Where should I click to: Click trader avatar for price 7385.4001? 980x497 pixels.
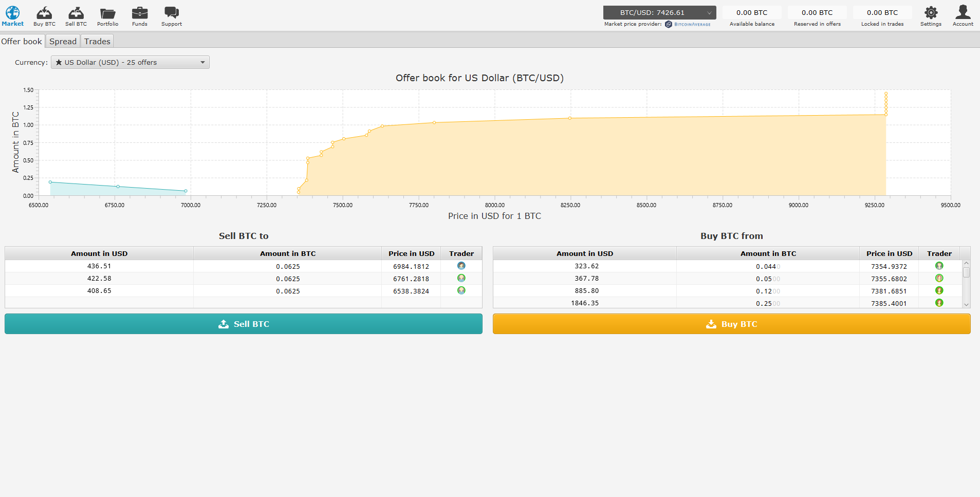coord(939,303)
